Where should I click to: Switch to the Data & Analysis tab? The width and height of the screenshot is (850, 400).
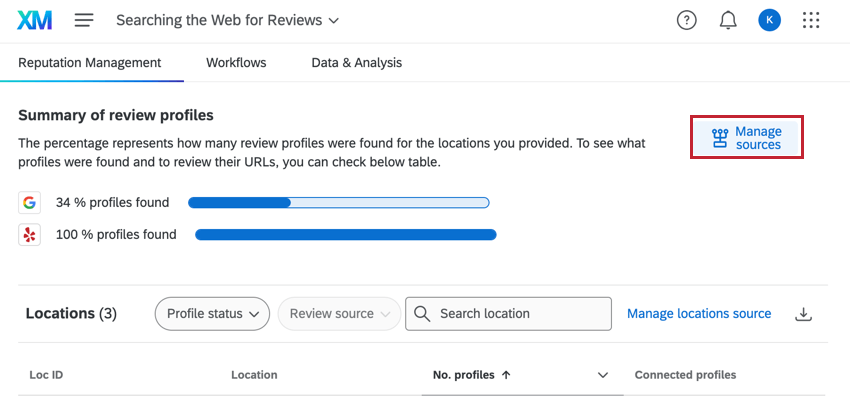click(x=357, y=63)
